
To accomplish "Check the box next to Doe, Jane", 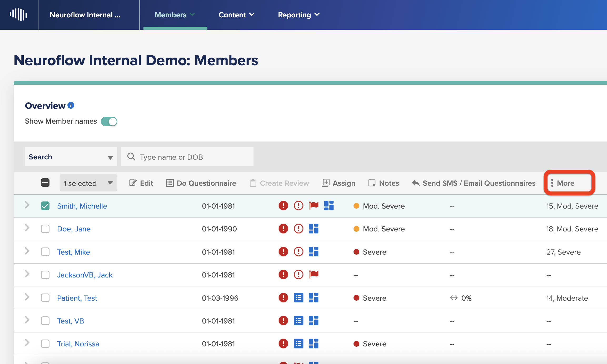I will pos(45,229).
